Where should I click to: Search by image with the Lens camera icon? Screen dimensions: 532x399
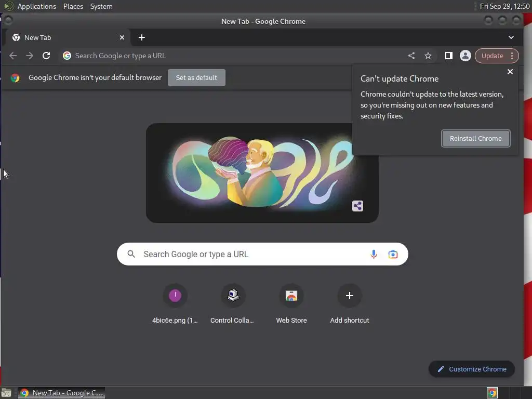click(393, 254)
